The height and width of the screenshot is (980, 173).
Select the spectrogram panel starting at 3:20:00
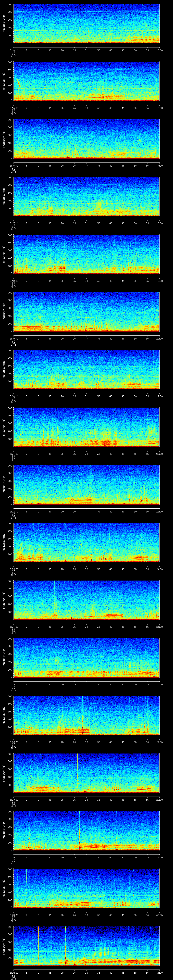pos(86,369)
